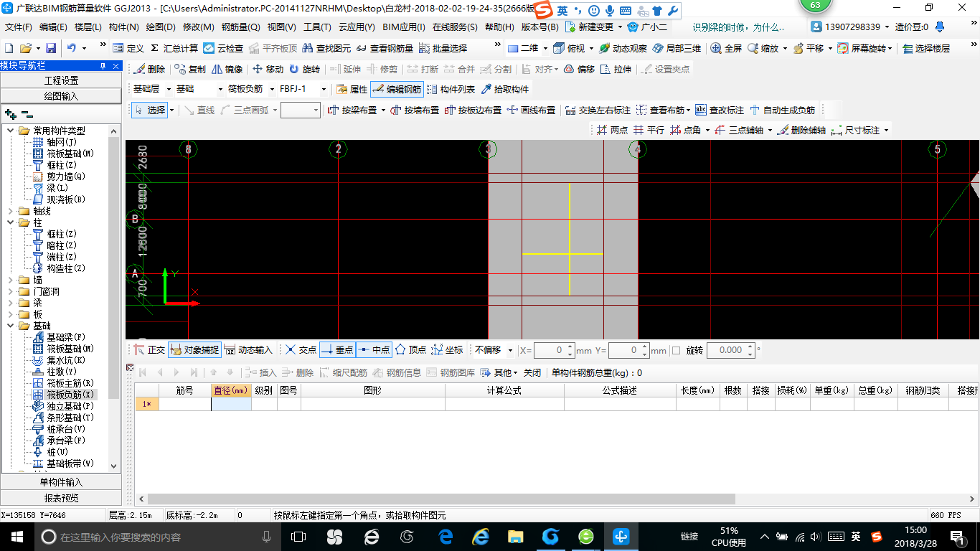The image size is (980, 551).
Task: Open Windows Start menu
Action: (17, 536)
